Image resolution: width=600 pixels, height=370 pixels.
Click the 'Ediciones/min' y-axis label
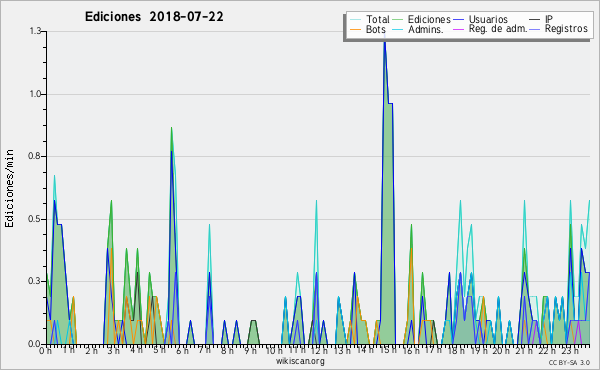point(9,188)
